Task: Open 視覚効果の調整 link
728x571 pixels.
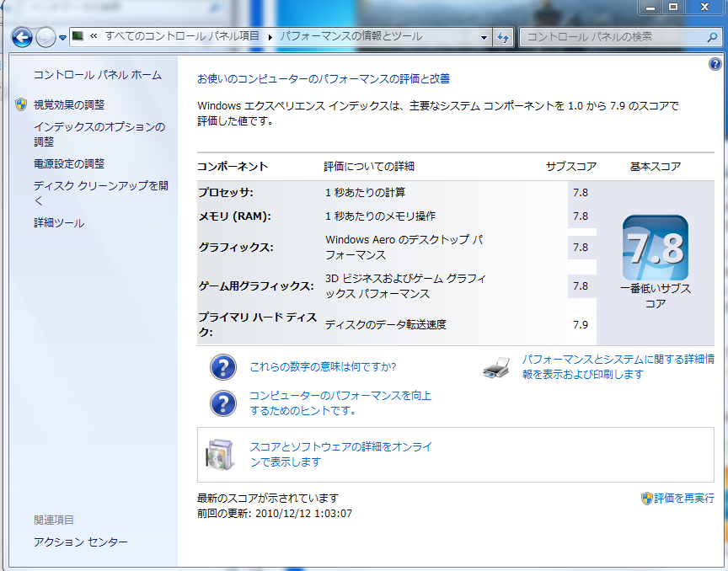Action: [x=69, y=104]
